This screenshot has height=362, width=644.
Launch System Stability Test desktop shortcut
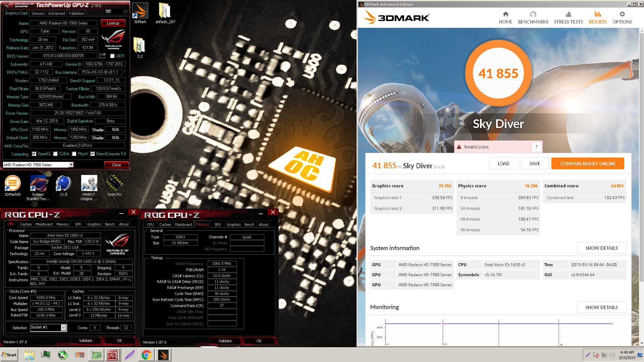click(38, 188)
